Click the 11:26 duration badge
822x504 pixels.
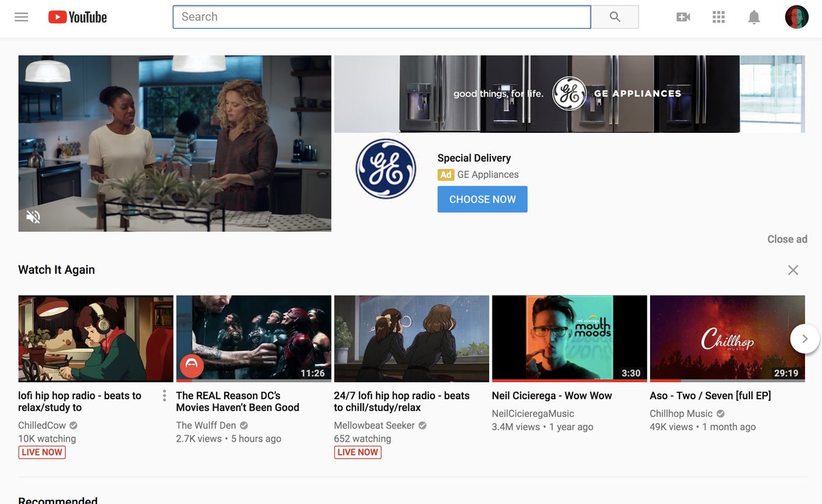point(312,373)
